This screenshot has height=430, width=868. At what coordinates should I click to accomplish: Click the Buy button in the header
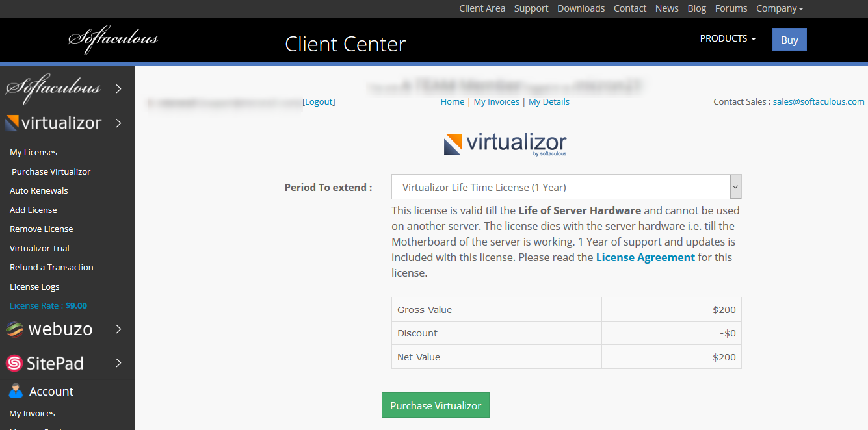click(789, 39)
